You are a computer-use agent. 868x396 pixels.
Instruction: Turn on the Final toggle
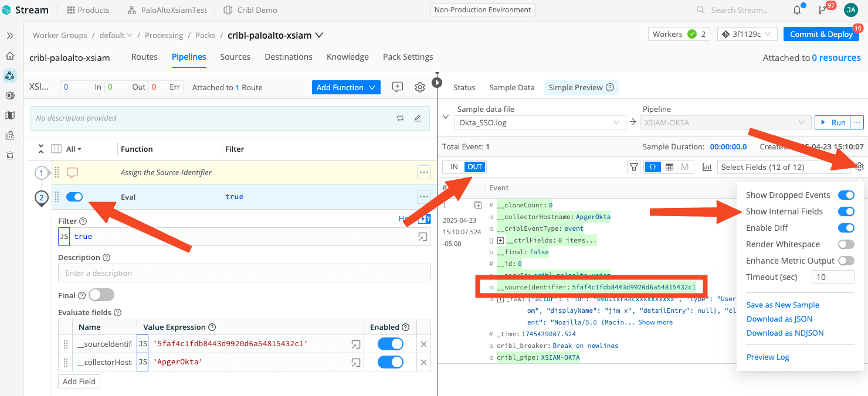click(x=101, y=295)
